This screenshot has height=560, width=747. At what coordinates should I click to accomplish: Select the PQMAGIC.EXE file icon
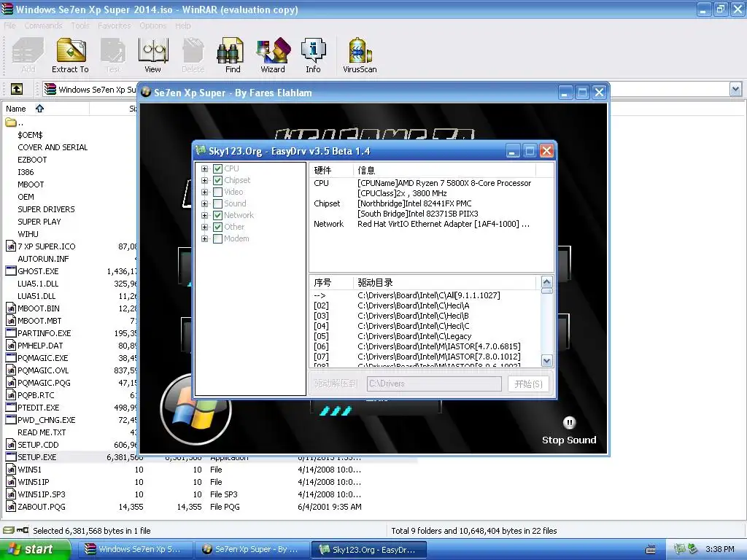click(11, 357)
